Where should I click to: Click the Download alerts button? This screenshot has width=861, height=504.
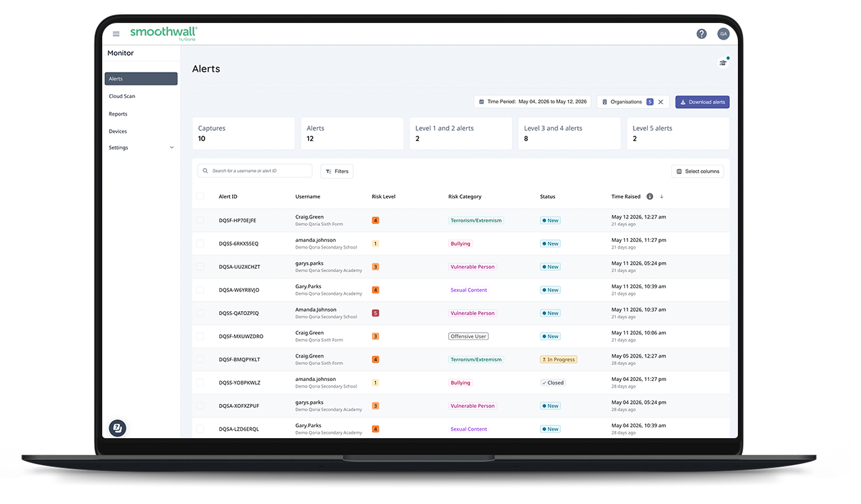pos(702,102)
